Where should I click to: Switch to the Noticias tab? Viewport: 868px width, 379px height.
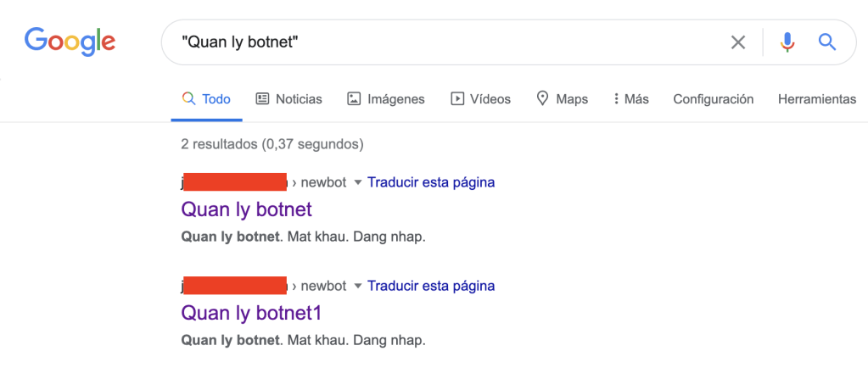(x=299, y=99)
